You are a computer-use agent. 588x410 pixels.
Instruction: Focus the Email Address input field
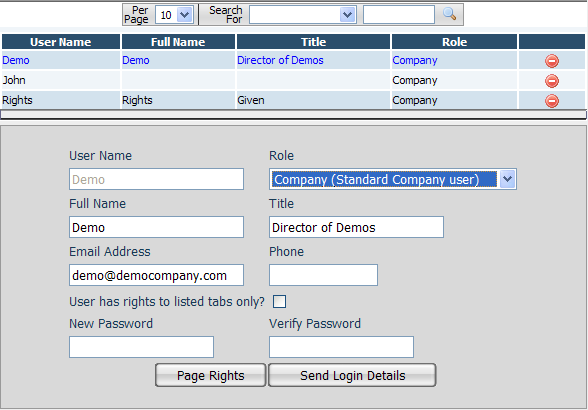click(x=156, y=275)
